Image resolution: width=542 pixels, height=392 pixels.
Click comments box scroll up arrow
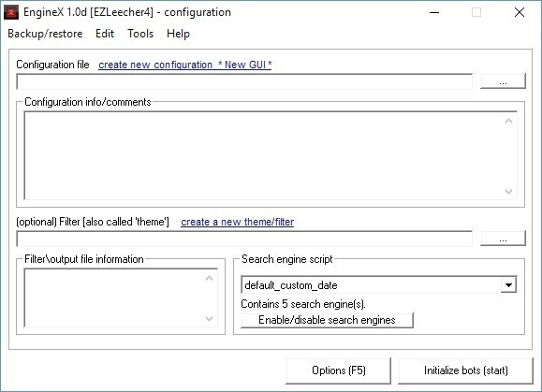(508, 121)
